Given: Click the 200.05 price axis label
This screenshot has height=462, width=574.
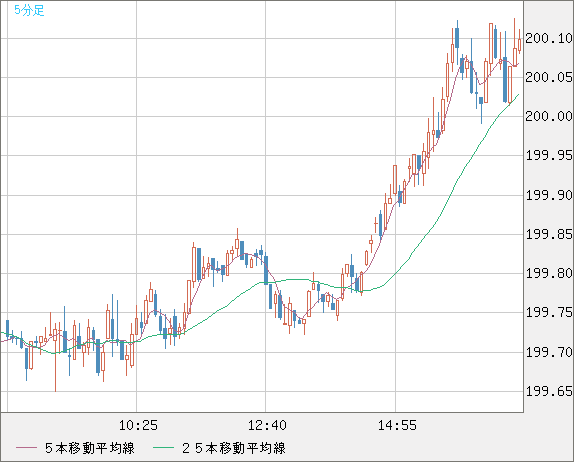Looking at the screenshot, I should (549, 77).
